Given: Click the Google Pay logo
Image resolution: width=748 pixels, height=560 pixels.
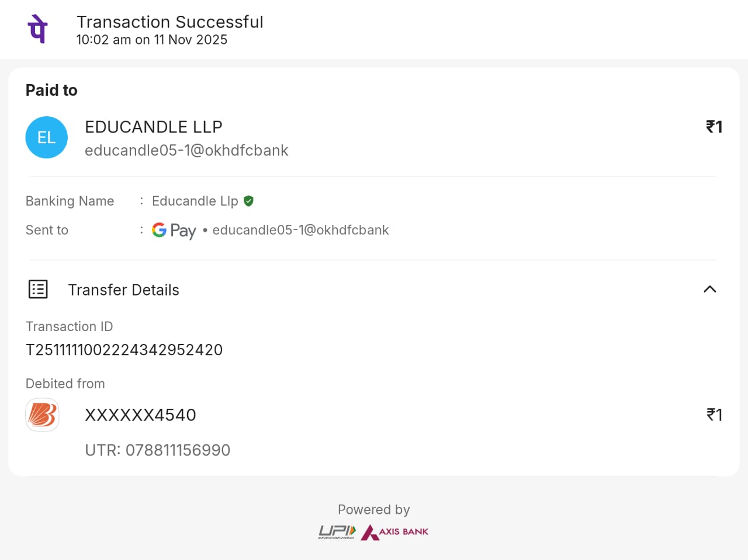Looking at the screenshot, I should (174, 231).
